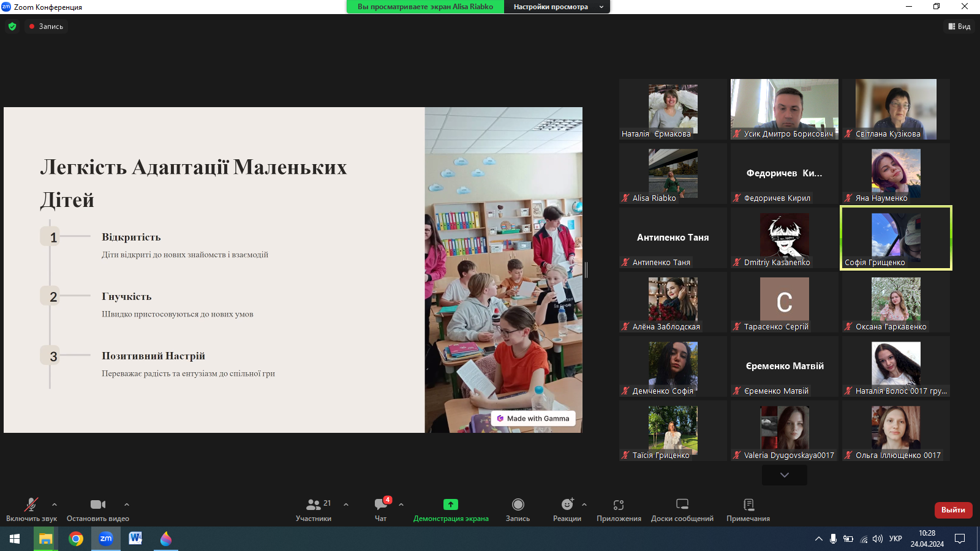Unmute the microphone
This screenshot has width=980, height=551.
(31, 509)
